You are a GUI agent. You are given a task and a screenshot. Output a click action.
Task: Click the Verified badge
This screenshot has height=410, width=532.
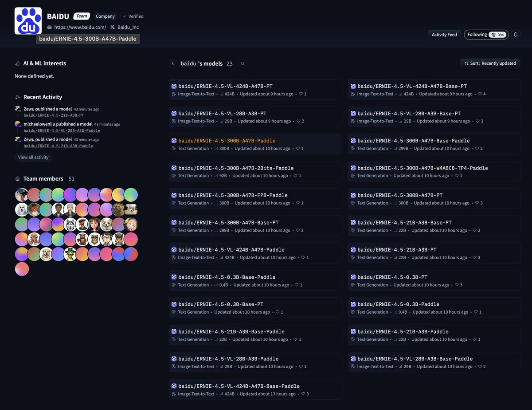tap(133, 16)
